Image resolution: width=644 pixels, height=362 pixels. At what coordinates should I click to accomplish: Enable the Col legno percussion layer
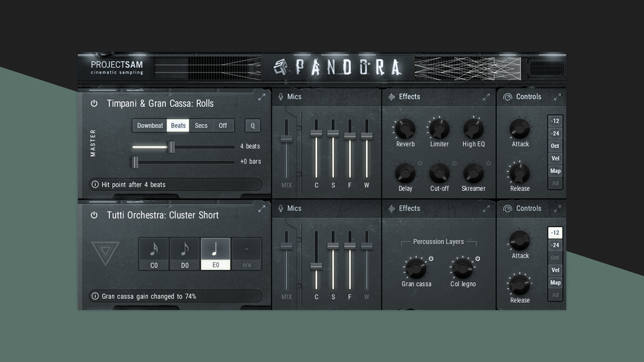point(478,258)
